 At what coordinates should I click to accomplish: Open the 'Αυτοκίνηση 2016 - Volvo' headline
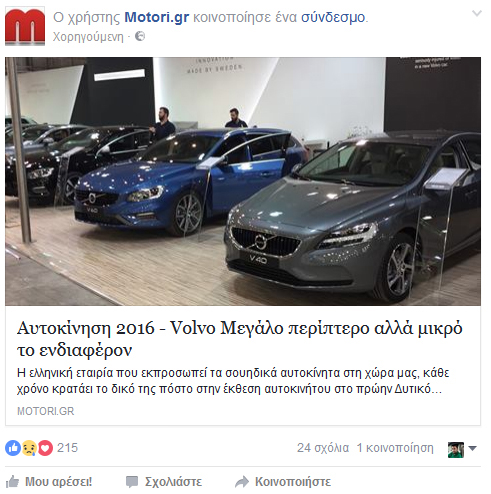[x=239, y=339]
